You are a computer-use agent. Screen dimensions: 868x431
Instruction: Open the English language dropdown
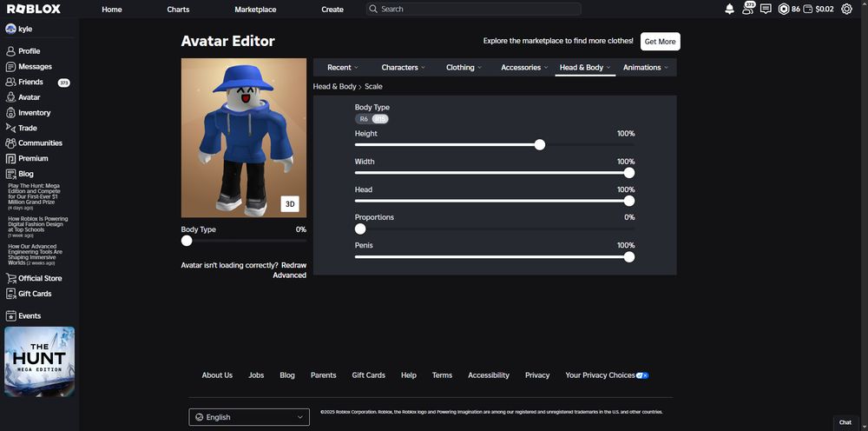click(249, 417)
